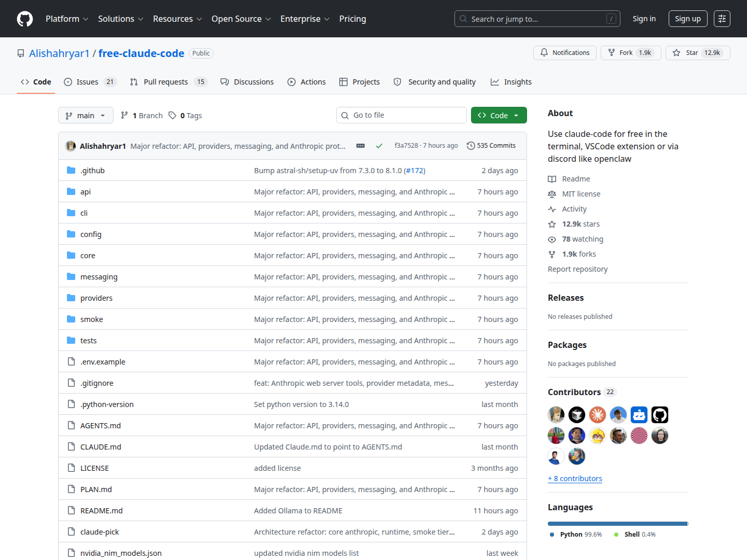This screenshot has width=747, height=560.
Task: Expand the Solutions menu
Action: tap(121, 19)
